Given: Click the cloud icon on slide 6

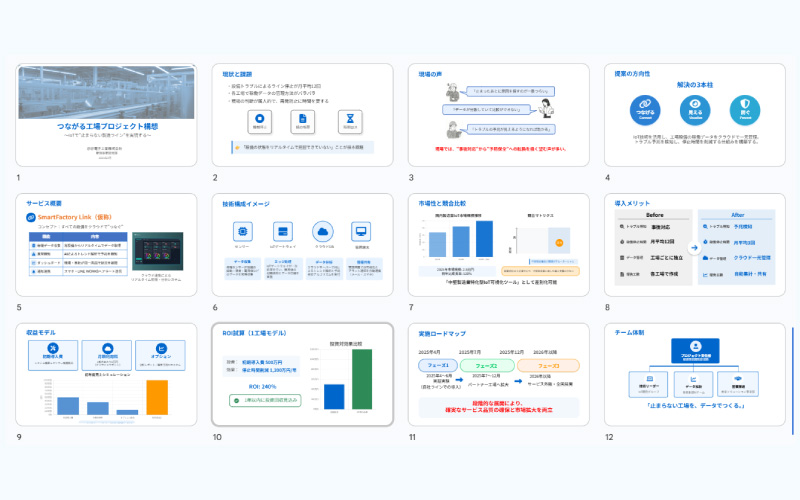Looking at the screenshot, I should pos(323,233).
